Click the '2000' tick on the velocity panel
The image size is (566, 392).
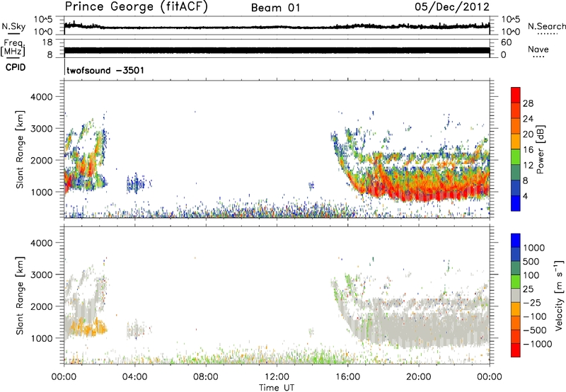point(41,306)
